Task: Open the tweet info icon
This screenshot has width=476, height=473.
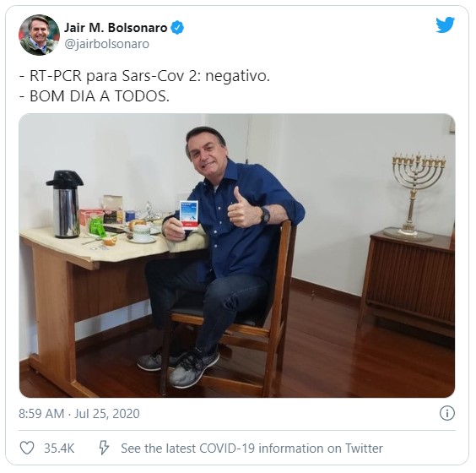Action: (446, 413)
